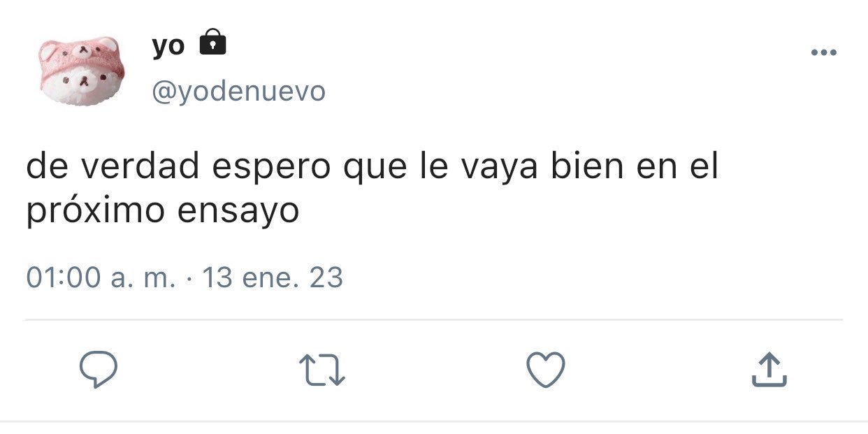Screen dimensions: 868x434
Task: Click "ene." month abbreviation in the date
Action: click(x=270, y=278)
